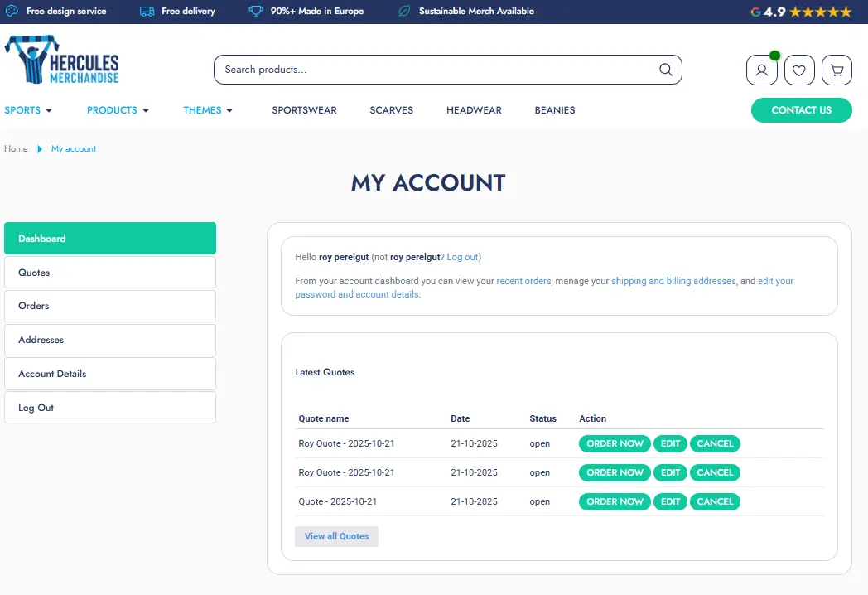Select the Addresses sidebar tab
868x595 pixels.
coord(110,340)
